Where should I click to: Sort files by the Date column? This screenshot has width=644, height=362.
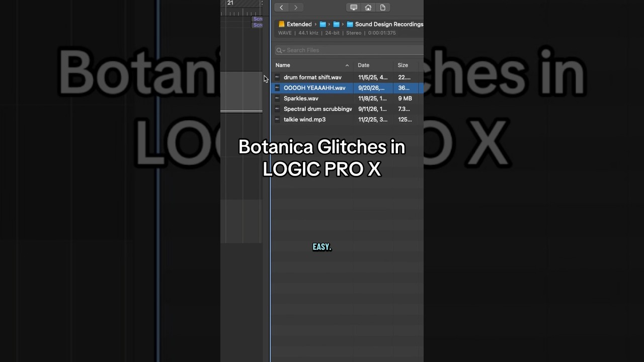click(x=373, y=65)
